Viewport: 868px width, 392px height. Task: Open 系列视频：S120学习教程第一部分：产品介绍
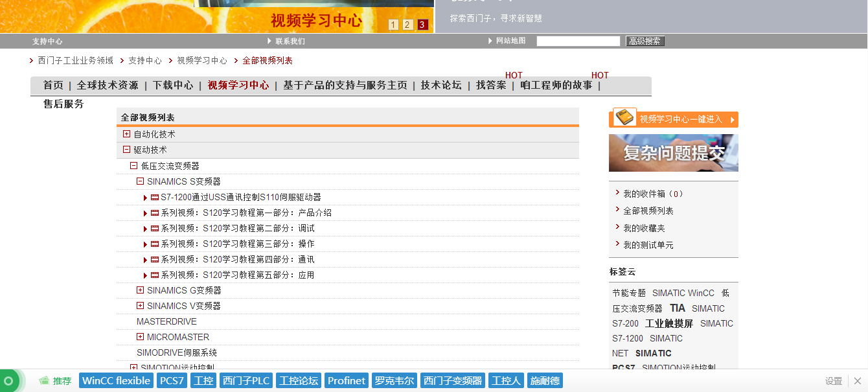click(246, 213)
